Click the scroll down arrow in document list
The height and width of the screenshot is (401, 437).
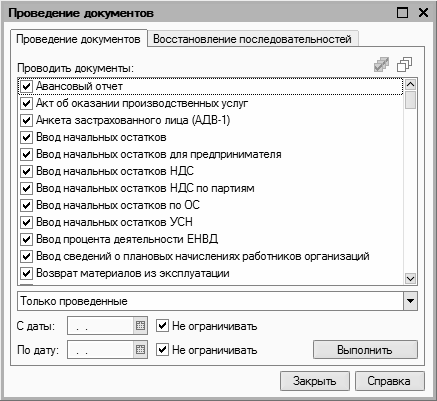[410, 278]
